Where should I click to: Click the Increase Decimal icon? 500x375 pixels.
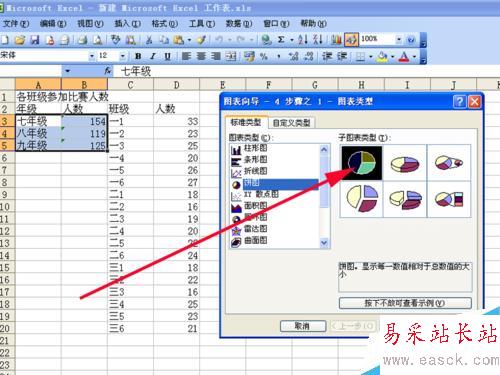tap(293, 56)
